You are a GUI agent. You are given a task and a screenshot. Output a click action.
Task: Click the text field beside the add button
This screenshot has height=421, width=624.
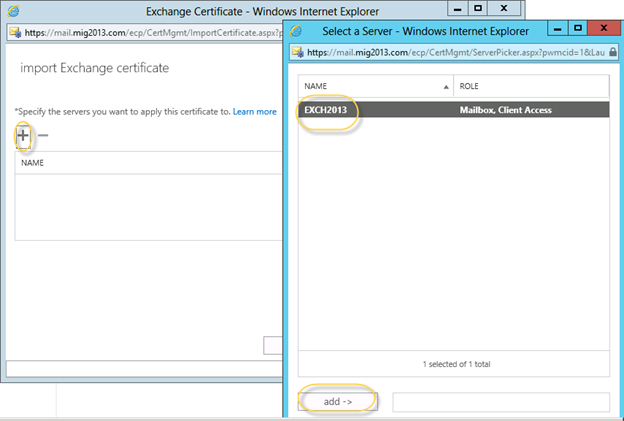click(x=500, y=402)
